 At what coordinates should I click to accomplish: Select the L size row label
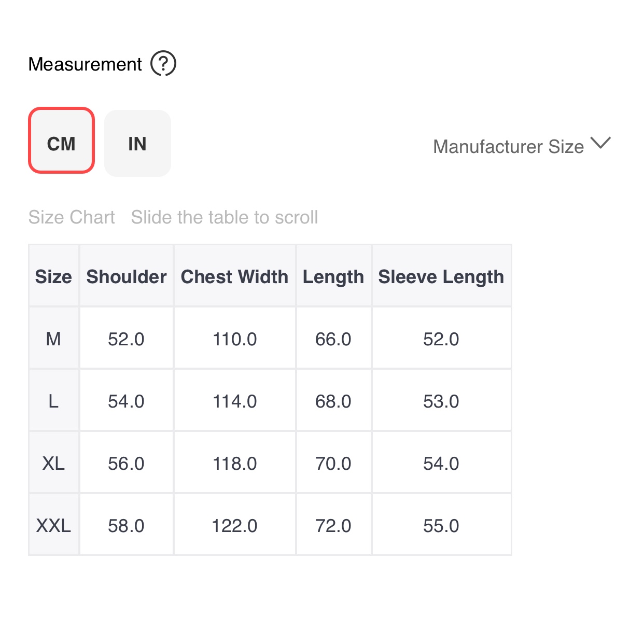coord(53,401)
